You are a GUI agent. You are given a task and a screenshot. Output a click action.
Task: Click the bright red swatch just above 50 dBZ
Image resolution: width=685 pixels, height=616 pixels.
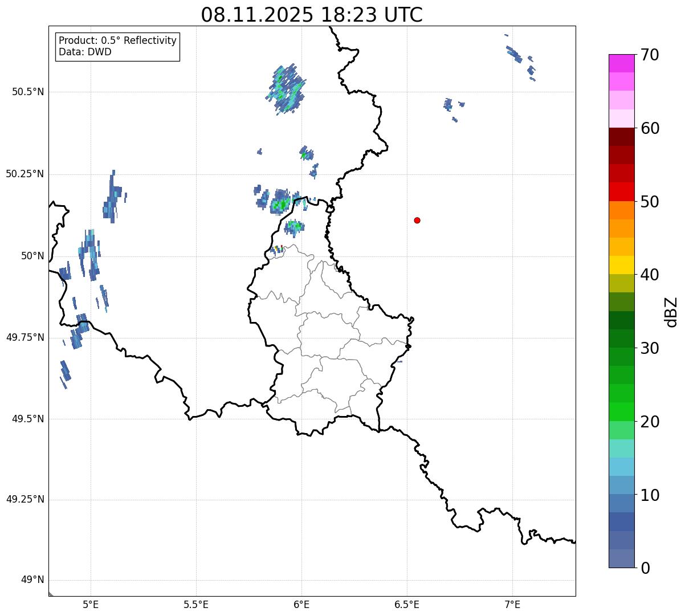click(x=621, y=192)
